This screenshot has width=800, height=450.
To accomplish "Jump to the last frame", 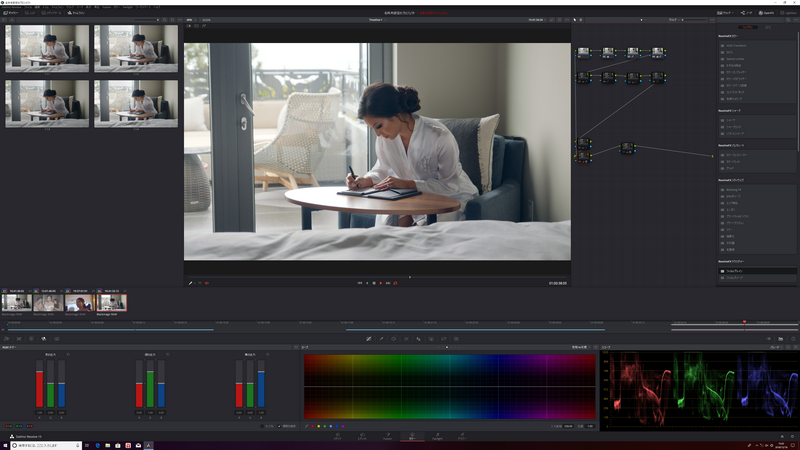I will (388, 283).
